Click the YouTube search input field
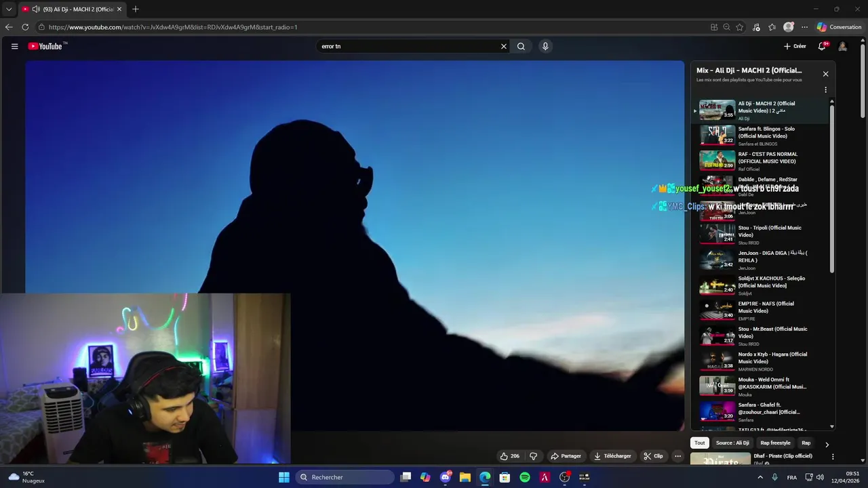This screenshot has height=488, width=868. point(408,46)
